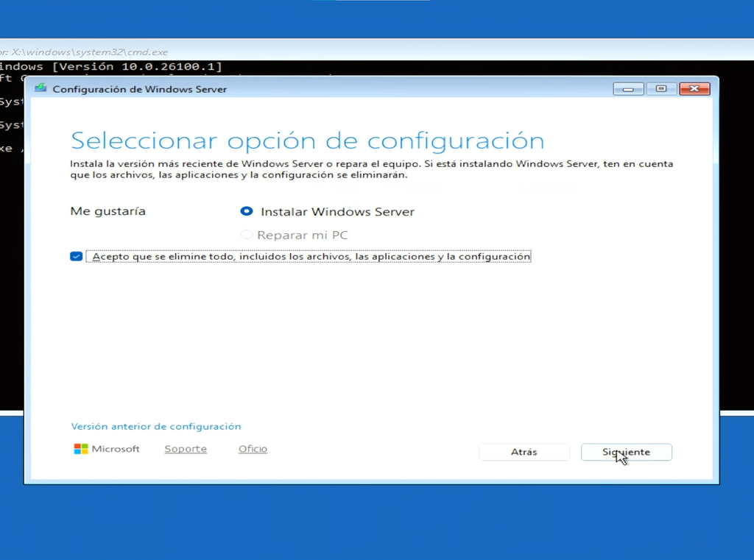Select the Reparar mi PC radio option

(246, 235)
